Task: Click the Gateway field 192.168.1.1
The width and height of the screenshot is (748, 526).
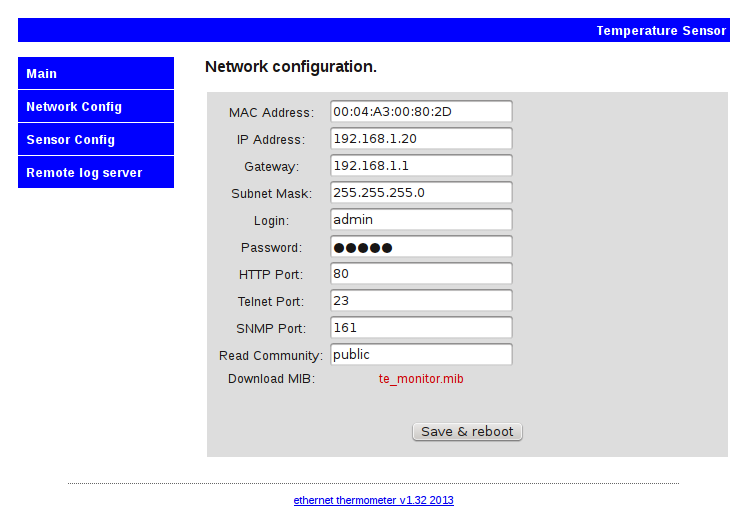Action: [x=421, y=165]
